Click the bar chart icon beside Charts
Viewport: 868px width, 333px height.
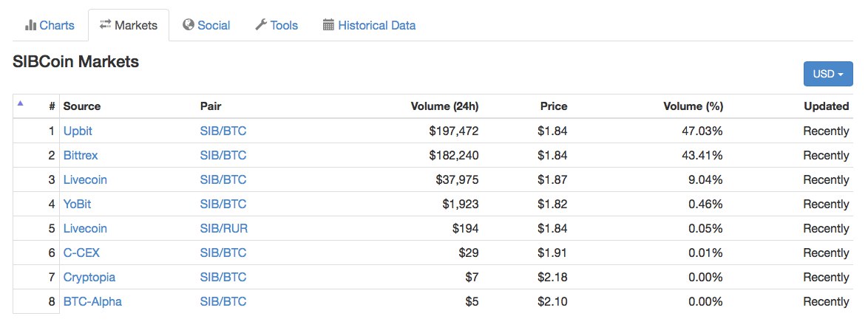tap(30, 25)
